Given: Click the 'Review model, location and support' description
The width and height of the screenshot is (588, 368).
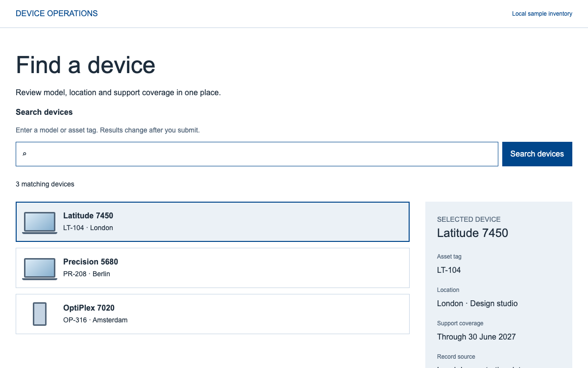Looking at the screenshot, I should [118, 92].
